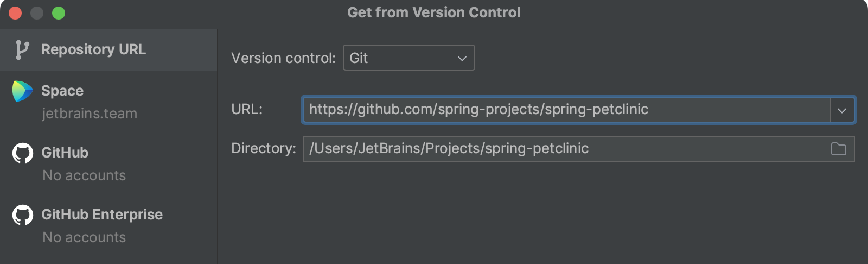Expand the URL history dropdown arrow
The height and width of the screenshot is (264, 868).
pos(842,110)
